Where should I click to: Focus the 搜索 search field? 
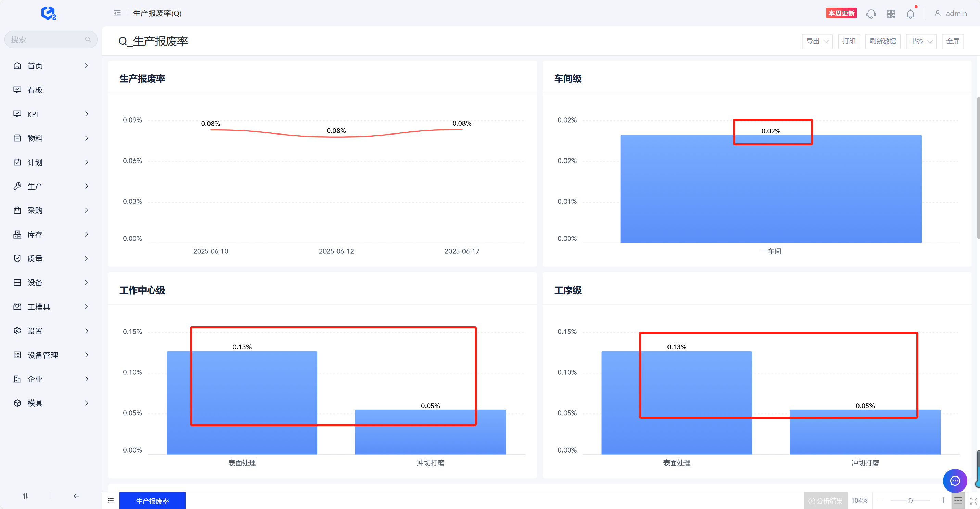[x=46, y=40]
